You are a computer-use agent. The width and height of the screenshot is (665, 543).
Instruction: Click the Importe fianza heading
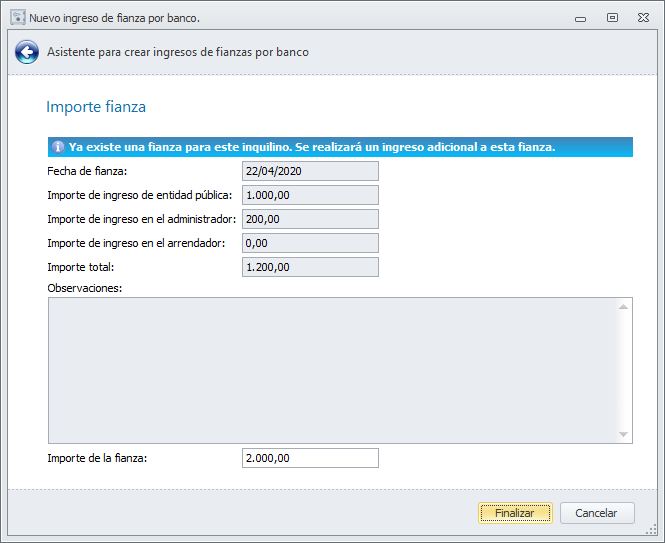pos(97,106)
